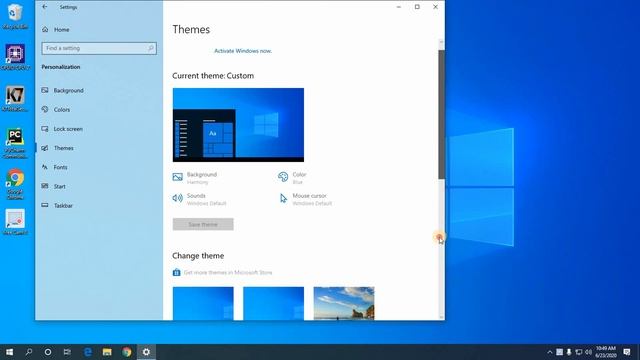Click the Activate Windows now link
This screenshot has height=360, width=640.
243,51
